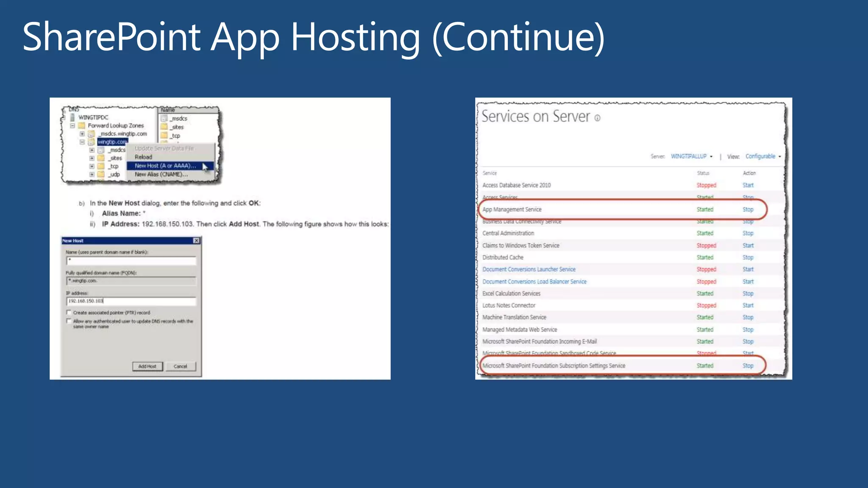868x488 pixels.
Task: Start Document Conversions Load Balancer Service
Action: 748,281
